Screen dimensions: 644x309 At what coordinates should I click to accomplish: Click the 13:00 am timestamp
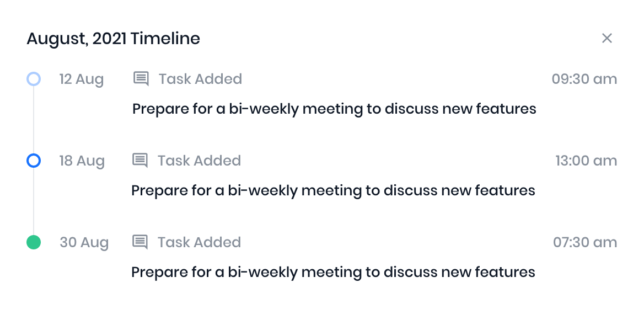coord(586,161)
